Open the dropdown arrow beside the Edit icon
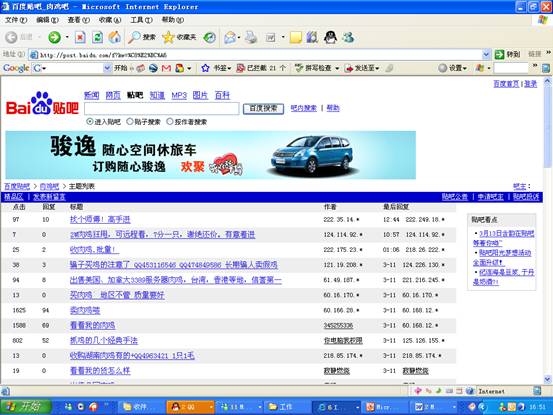The width and height of the screenshot is (553, 415). (283, 37)
